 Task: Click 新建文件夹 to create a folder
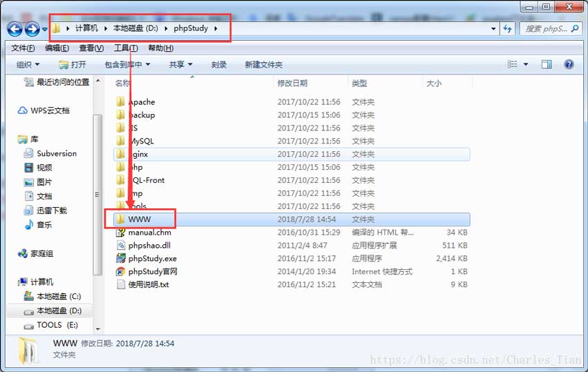coord(264,65)
